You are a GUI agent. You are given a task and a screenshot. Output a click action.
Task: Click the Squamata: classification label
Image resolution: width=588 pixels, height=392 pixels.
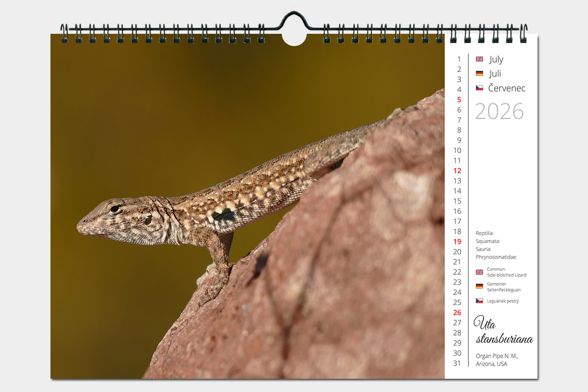pos(488,241)
